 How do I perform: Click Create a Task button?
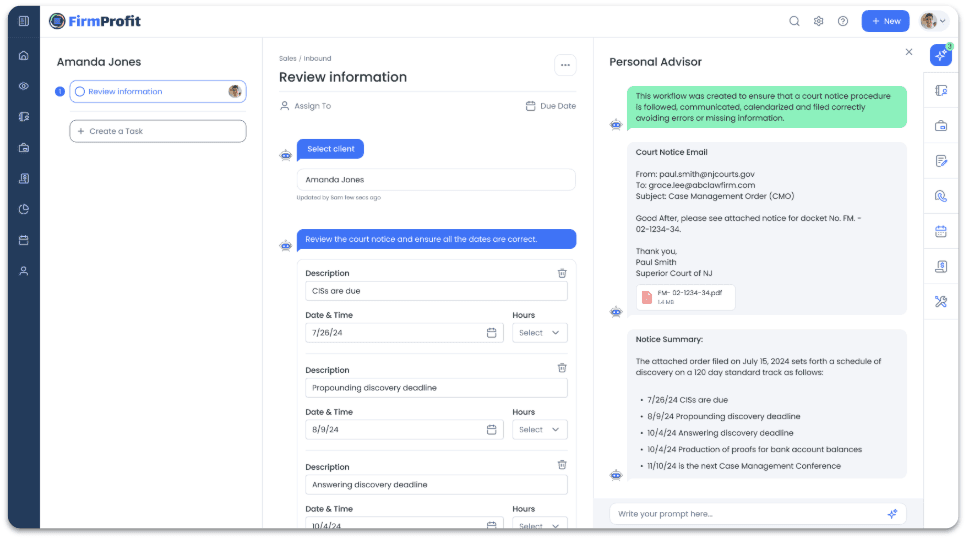[157, 131]
